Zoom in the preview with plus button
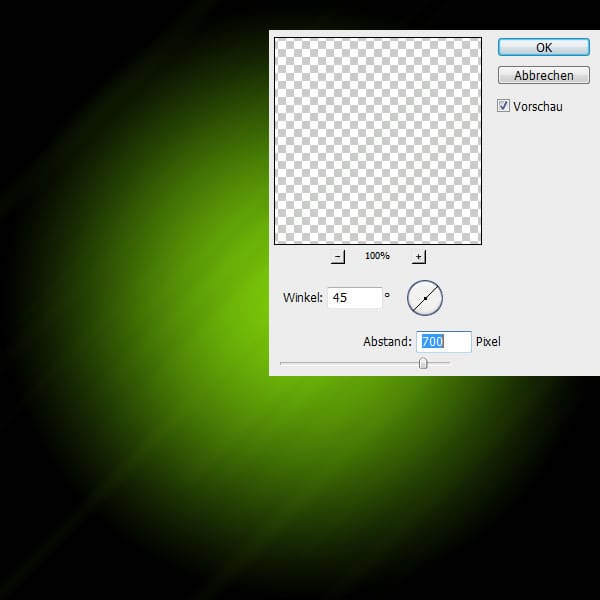Screen dimensions: 600x600 pos(419,256)
